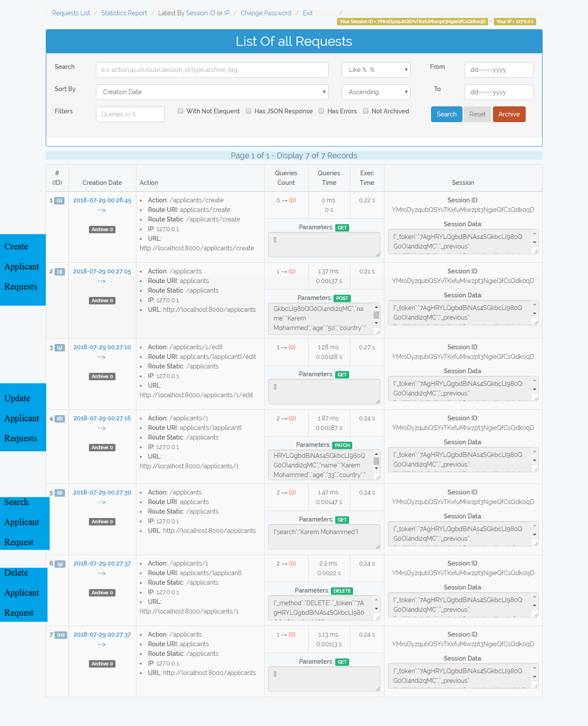Open the Like %..% match type dropdown
The image size is (588, 726).
click(x=376, y=70)
